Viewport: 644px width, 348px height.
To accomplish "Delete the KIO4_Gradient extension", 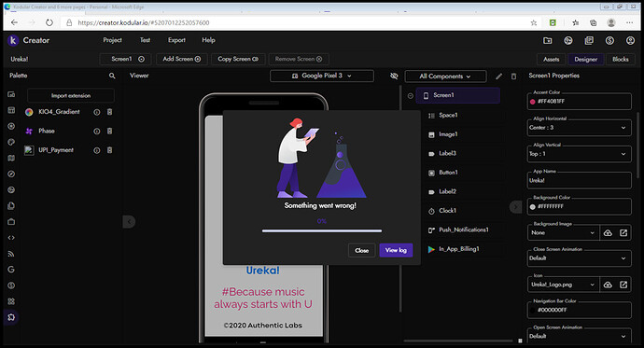I will (109, 112).
